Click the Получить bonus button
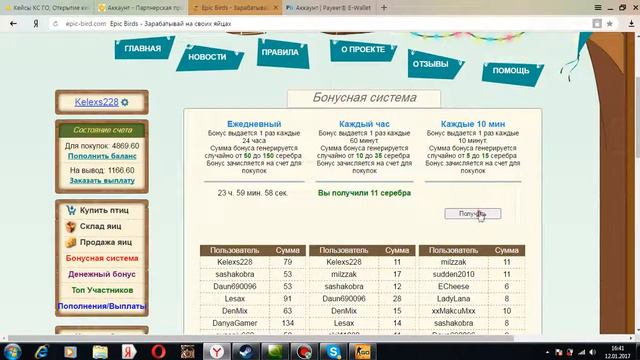The height and width of the screenshot is (360, 640). [x=473, y=213]
